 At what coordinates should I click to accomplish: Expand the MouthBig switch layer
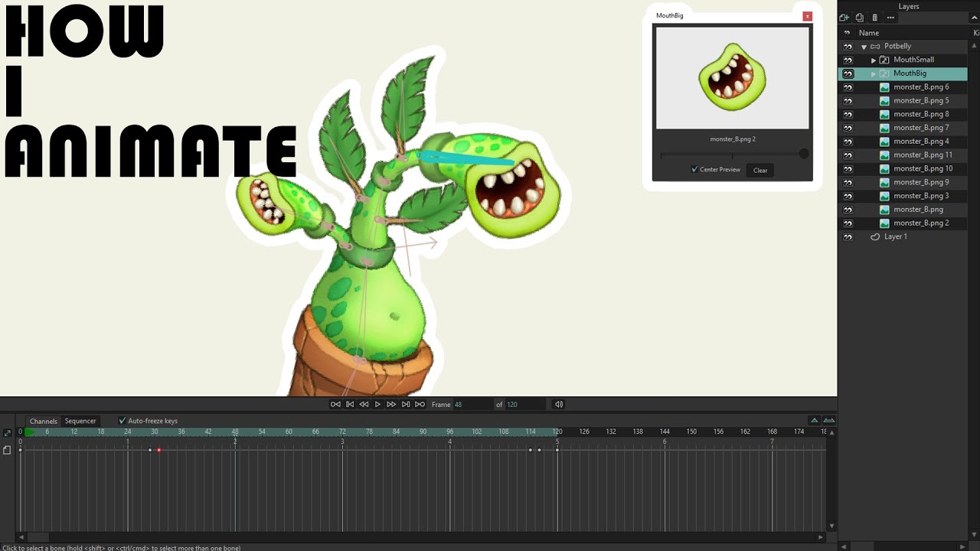[874, 73]
